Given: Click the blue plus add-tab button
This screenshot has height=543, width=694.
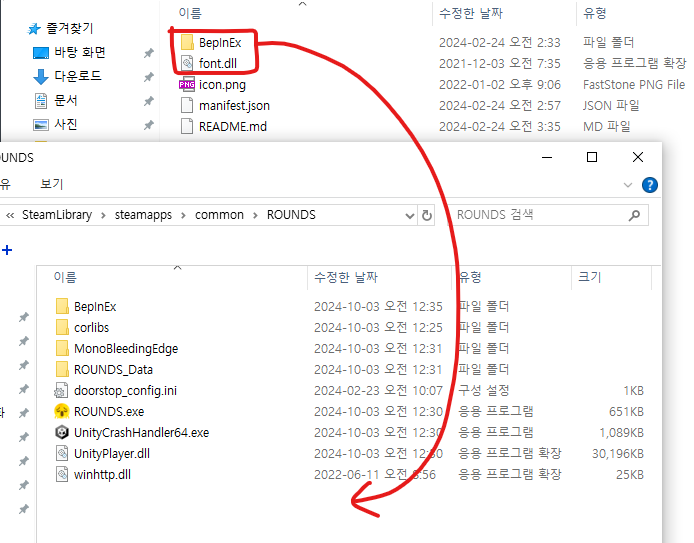Looking at the screenshot, I should point(7,250).
